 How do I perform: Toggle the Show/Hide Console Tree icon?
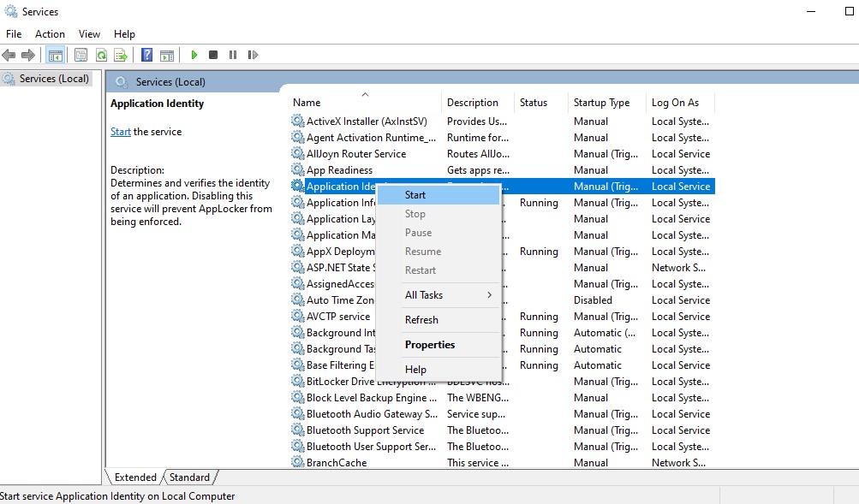click(x=56, y=55)
